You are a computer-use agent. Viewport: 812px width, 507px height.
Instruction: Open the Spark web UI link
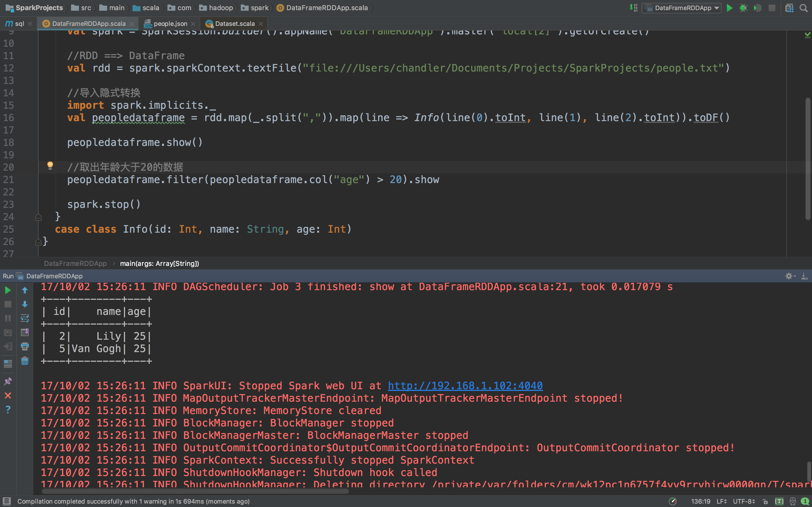465,386
